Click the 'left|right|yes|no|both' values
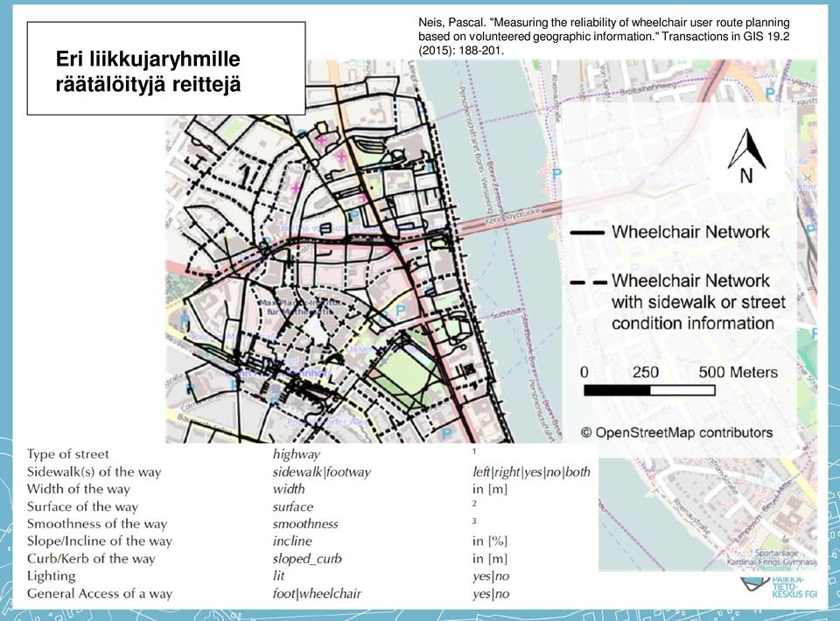The height and width of the screenshot is (621, 840). [531, 471]
